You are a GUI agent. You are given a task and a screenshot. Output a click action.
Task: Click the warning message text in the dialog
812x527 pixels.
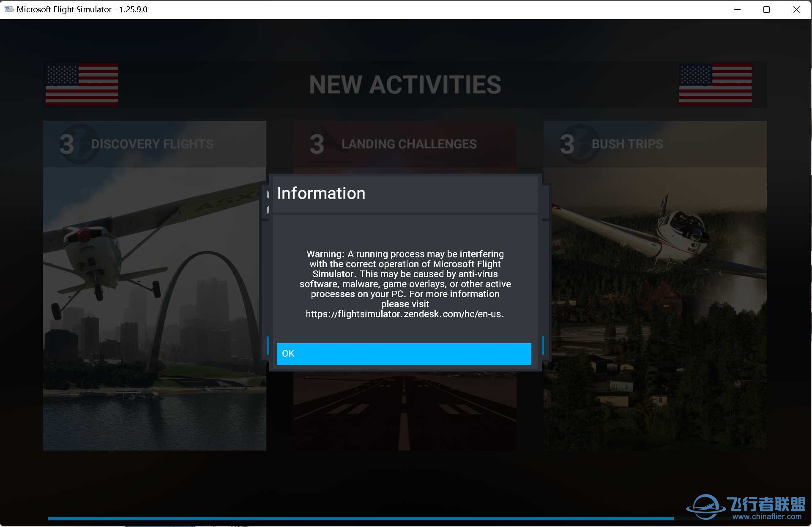[405, 284]
